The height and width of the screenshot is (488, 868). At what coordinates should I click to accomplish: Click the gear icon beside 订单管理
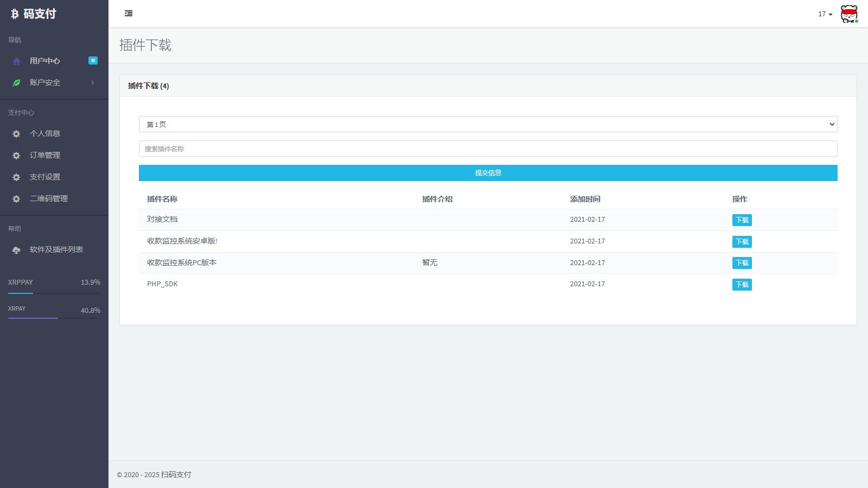coord(16,156)
